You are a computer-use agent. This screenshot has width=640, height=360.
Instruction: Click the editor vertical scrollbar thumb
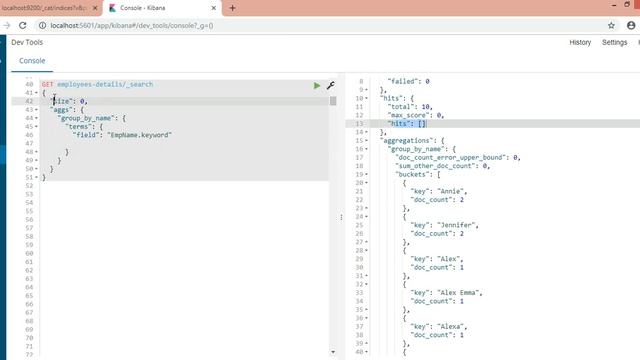coord(333,100)
